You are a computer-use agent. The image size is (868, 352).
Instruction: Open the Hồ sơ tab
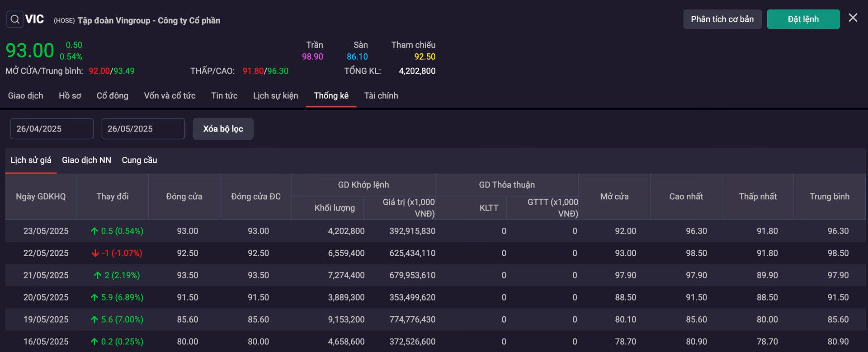tap(70, 96)
